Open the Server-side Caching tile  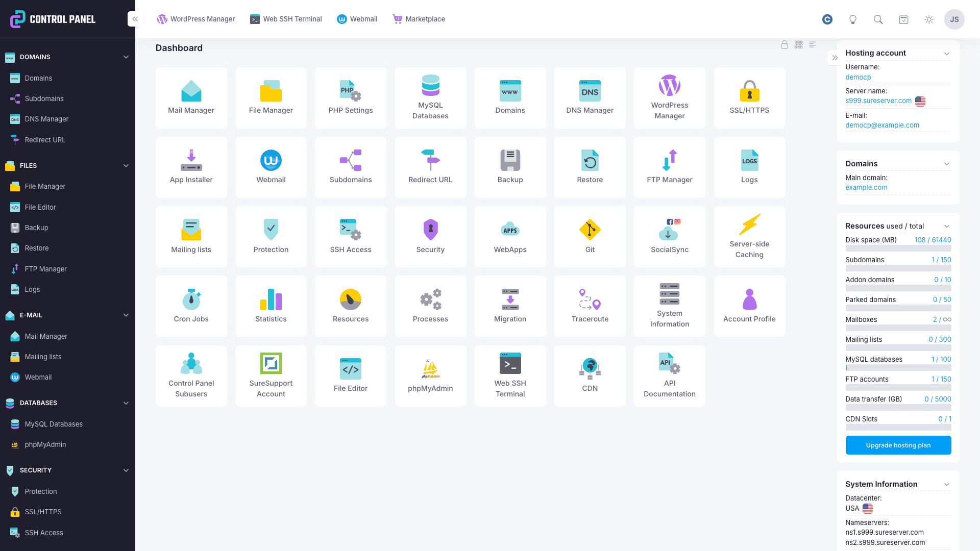coord(749,236)
